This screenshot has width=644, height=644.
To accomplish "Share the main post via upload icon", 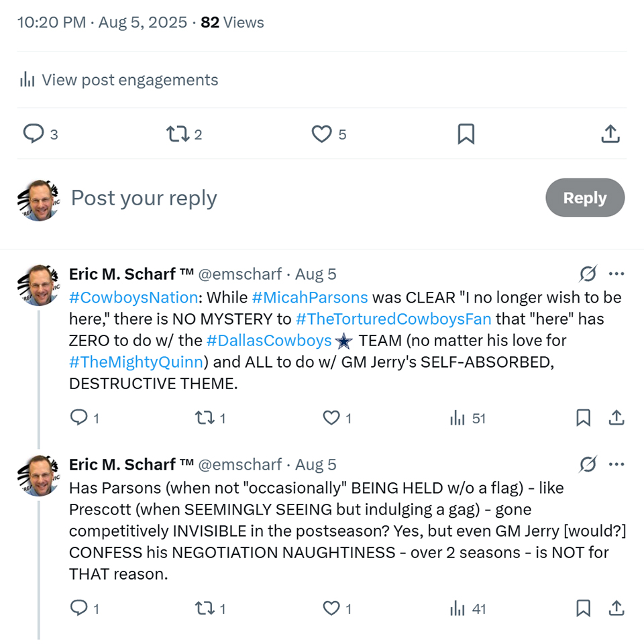I will 610,134.
